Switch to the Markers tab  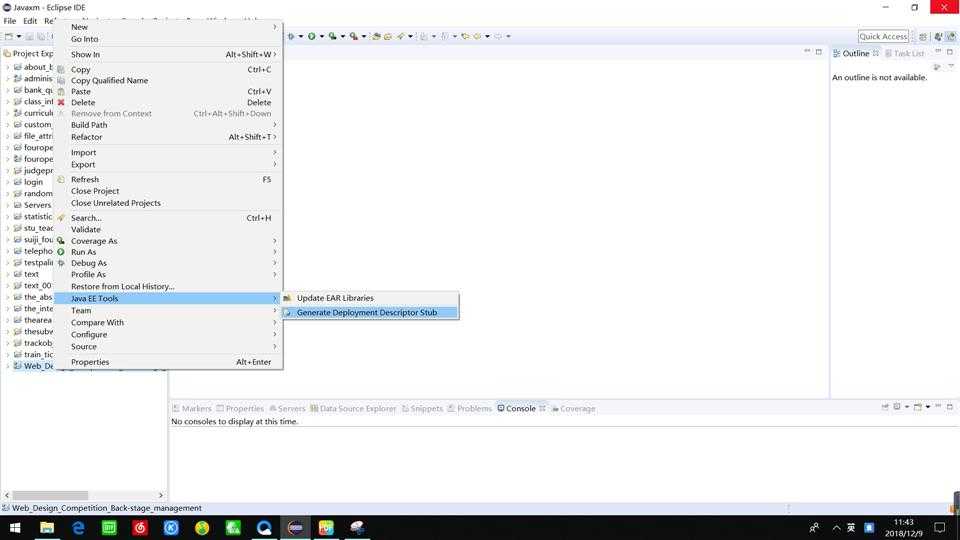(x=192, y=408)
